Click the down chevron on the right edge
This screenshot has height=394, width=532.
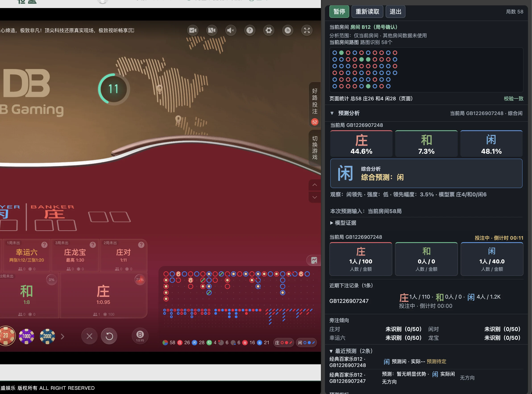pyautogui.click(x=315, y=197)
